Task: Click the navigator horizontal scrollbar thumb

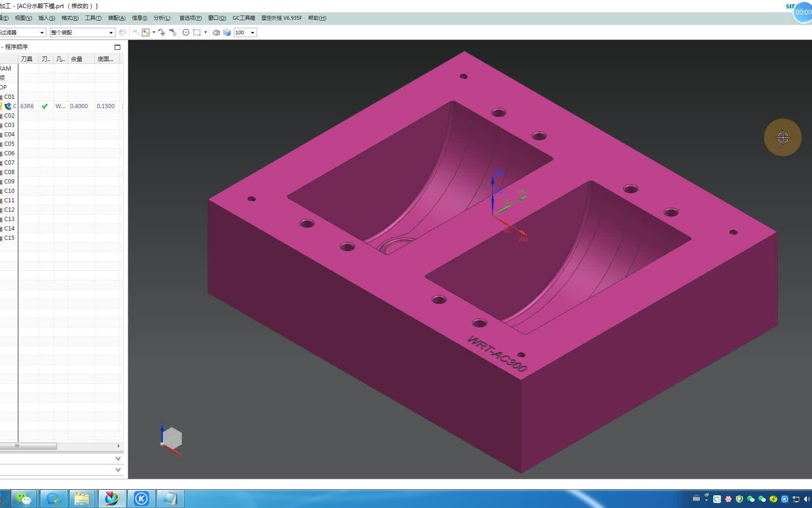Action: click(x=28, y=446)
